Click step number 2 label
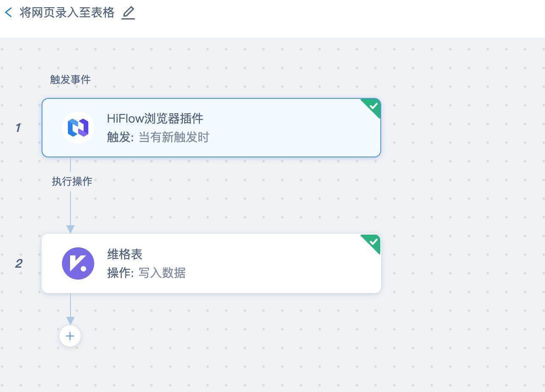Image resolution: width=545 pixels, height=392 pixels. click(19, 263)
